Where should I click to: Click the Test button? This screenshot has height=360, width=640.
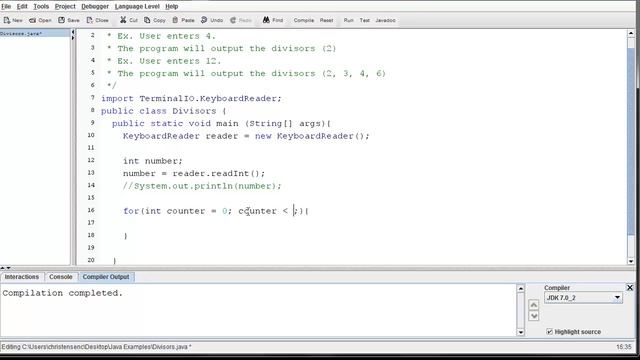pos(364,20)
